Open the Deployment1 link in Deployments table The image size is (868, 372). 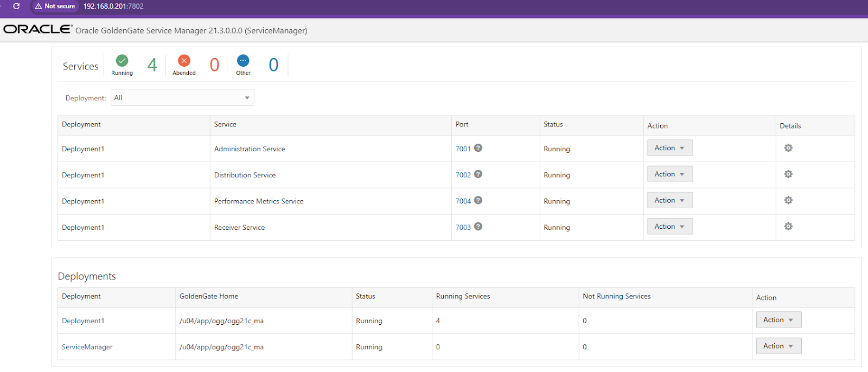tap(83, 320)
